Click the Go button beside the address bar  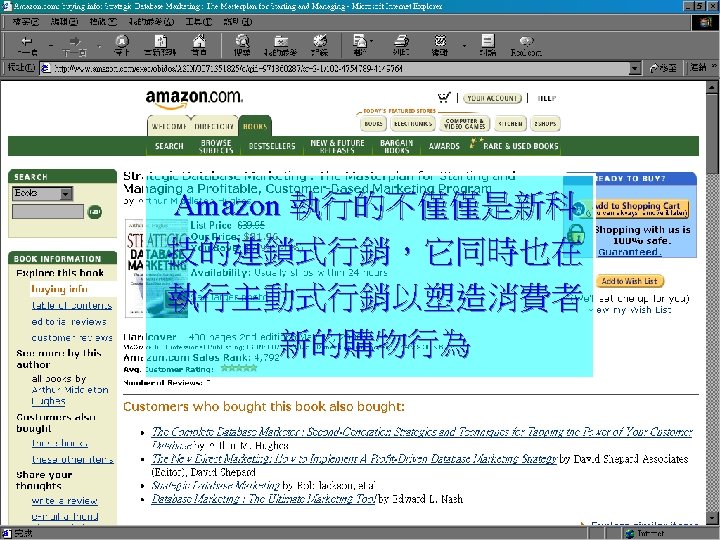664,68
